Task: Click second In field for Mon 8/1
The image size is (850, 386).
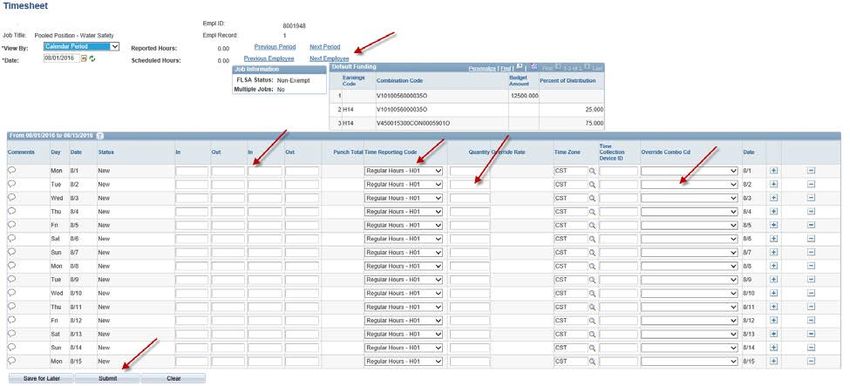Action: click(265, 171)
